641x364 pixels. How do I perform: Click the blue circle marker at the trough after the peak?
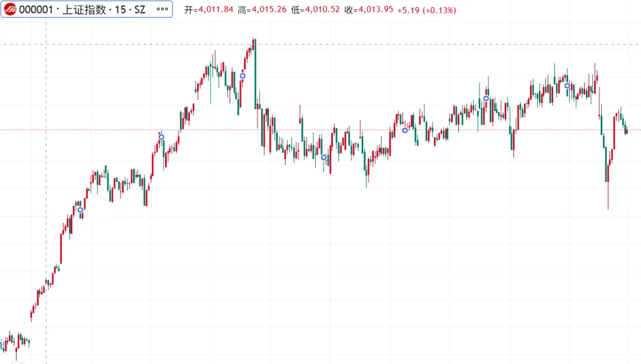pyautogui.click(x=324, y=157)
